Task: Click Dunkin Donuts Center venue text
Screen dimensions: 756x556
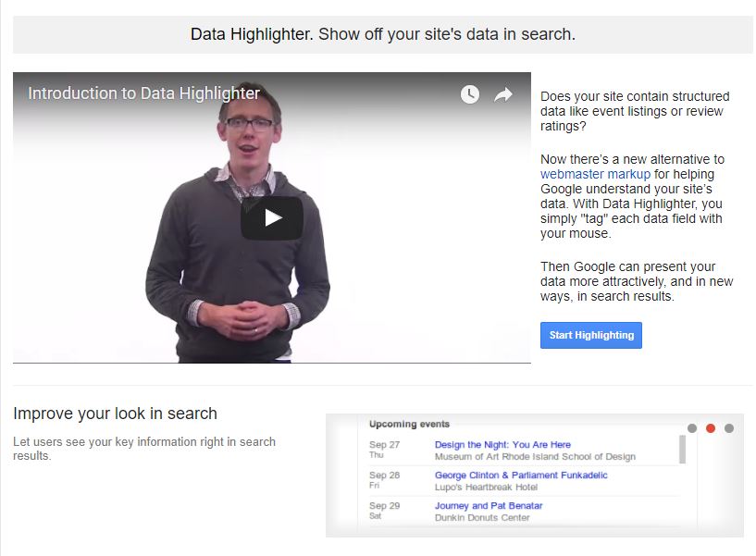Action: click(x=482, y=517)
